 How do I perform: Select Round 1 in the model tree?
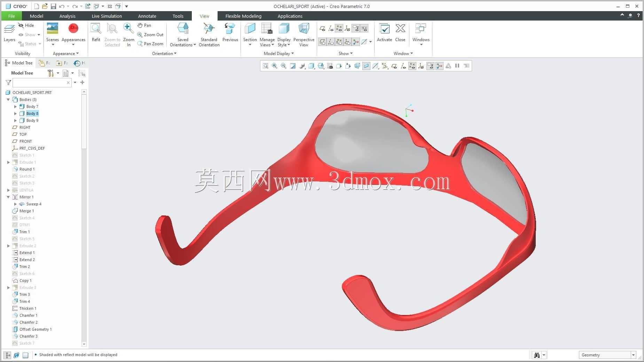click(27, 169)
